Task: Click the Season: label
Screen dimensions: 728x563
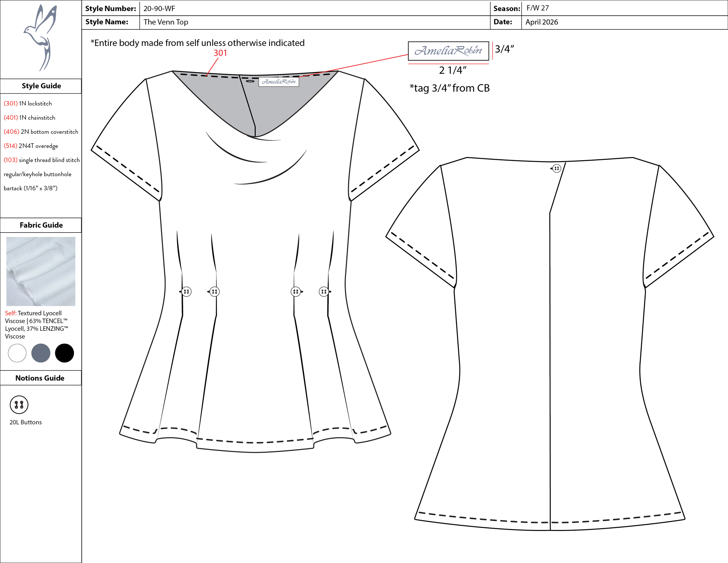Action: tap(507, 9)
